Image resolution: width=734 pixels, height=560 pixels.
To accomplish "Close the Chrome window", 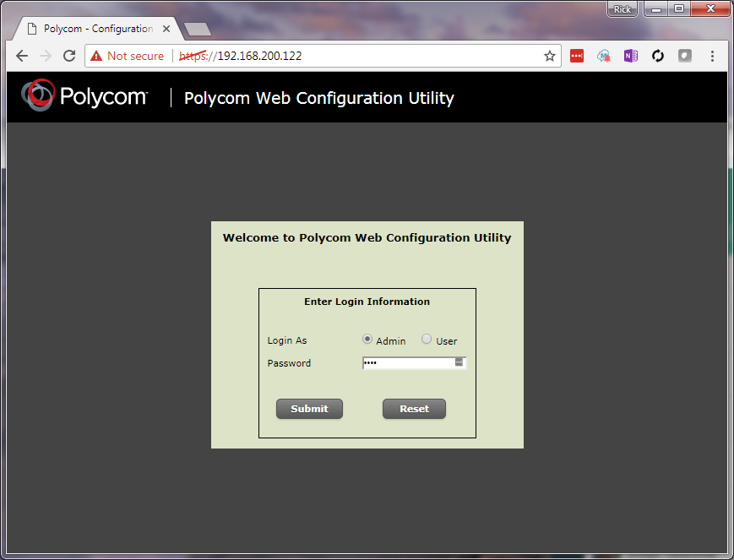I will pyautogui.click(x=710, y=9).
